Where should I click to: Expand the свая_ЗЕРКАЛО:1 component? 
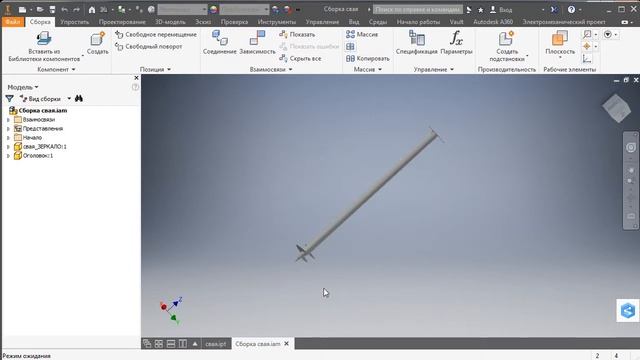pyautogui.click(x=8, y=147)
